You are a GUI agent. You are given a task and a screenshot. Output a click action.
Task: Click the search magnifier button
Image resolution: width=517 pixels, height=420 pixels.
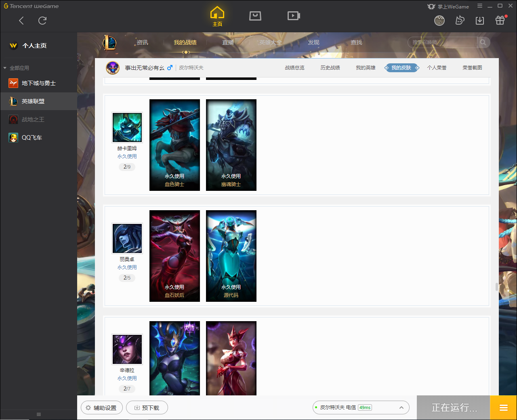[x=483, y=42]
